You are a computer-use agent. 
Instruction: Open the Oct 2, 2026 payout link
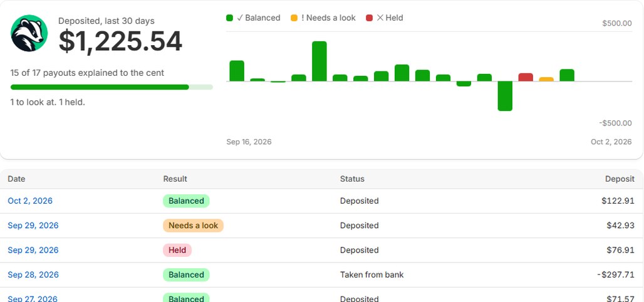30,201
